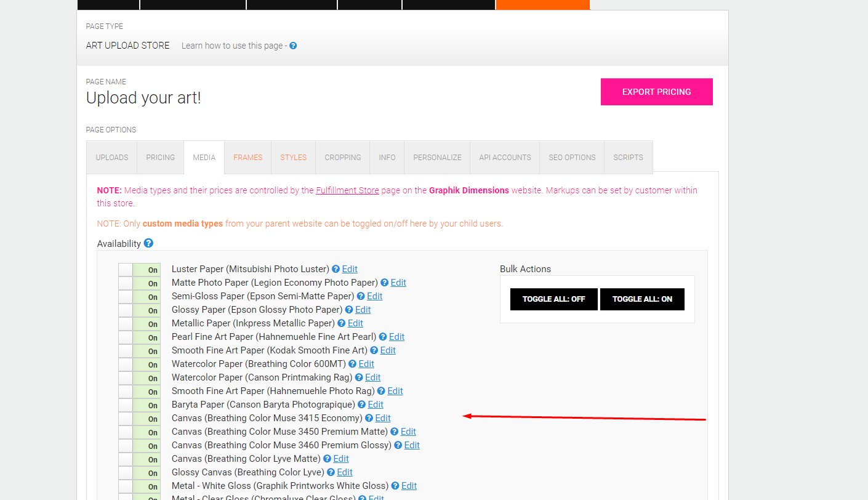Image resolution: width=868 pixels, height=500 pixels.
Task: Click help icon beside Luster Paper
Action: click(x=336, y=269)
